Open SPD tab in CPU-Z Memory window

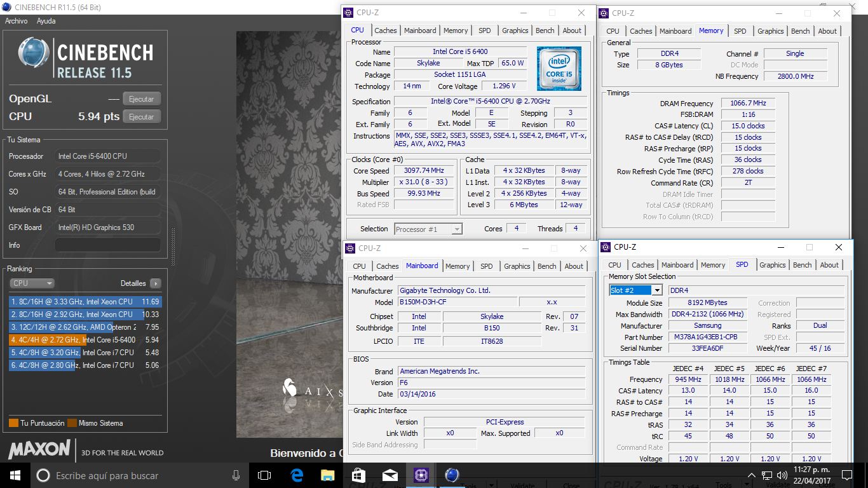point(740,31)
